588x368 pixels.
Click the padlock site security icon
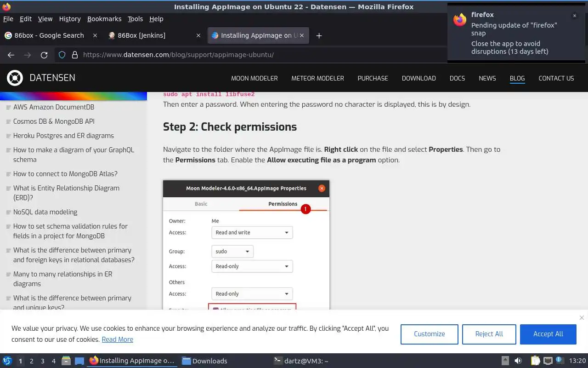pyautogui.click(x=75, y=55)
